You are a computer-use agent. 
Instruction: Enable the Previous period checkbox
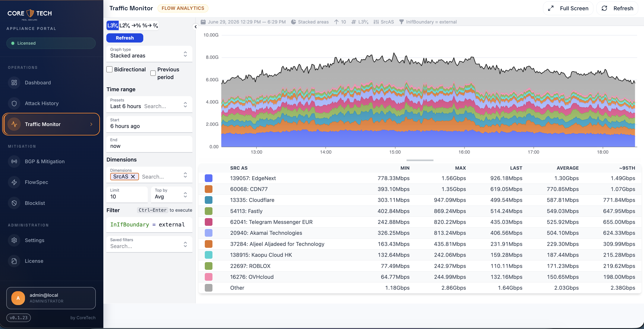(153, 73)
